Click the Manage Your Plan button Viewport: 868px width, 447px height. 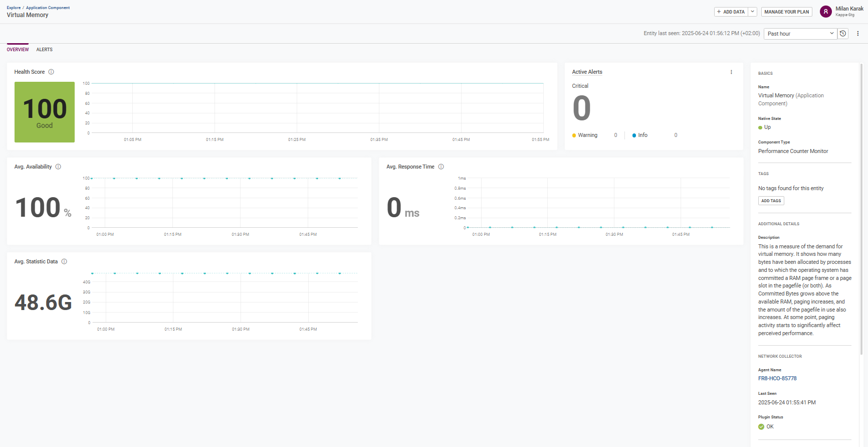point(786,12)
